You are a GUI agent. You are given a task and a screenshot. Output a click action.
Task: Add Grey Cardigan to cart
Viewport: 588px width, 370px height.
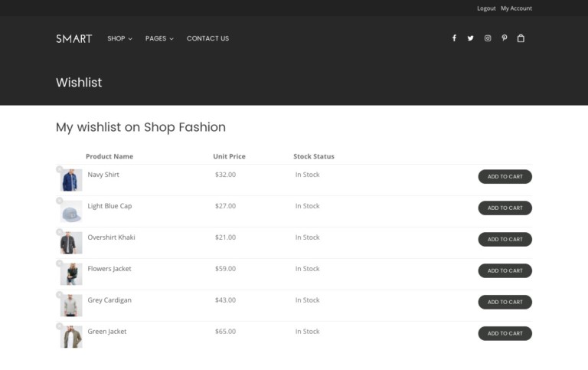[x=505, y=303]
